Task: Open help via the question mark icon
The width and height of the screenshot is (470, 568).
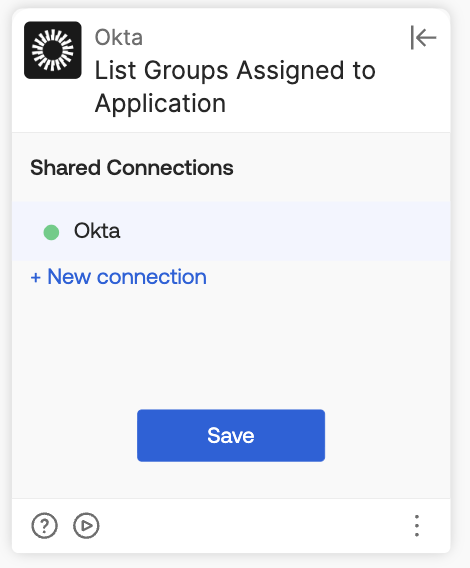Action: pyautogui.click(x=44, y=525)
